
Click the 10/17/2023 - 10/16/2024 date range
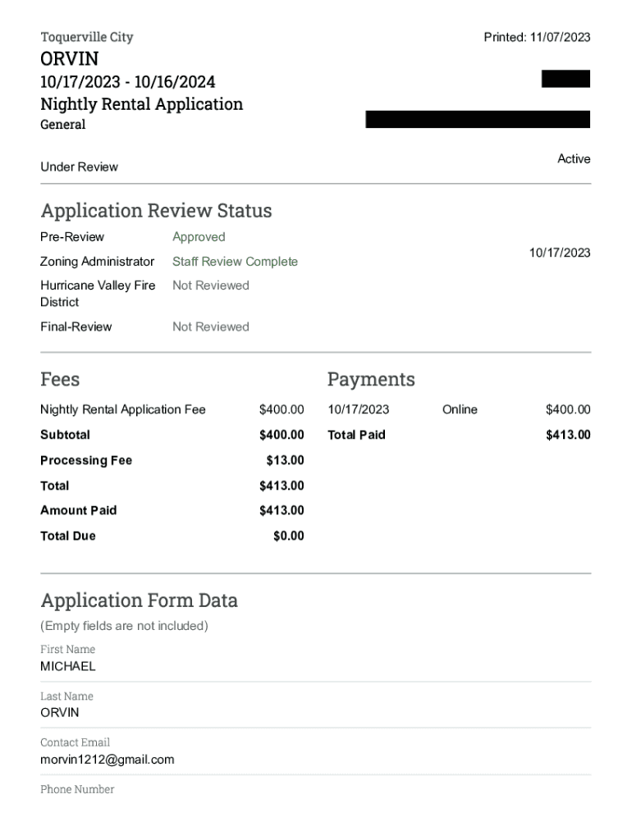[x=127, y=82]
